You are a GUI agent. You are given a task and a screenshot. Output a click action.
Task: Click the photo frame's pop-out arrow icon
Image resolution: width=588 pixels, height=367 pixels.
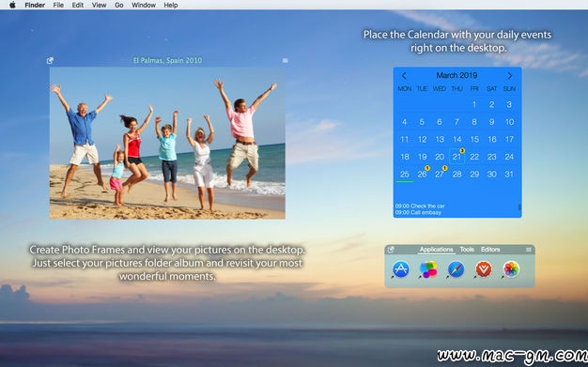click(x=50, y=60)
